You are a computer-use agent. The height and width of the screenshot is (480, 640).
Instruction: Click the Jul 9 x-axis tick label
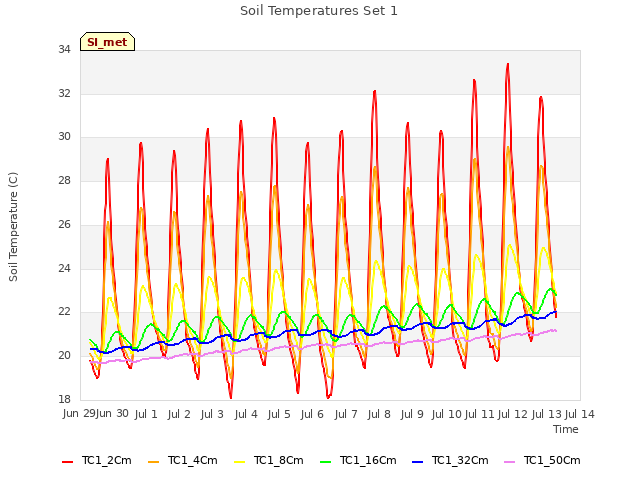click(412, 414)
